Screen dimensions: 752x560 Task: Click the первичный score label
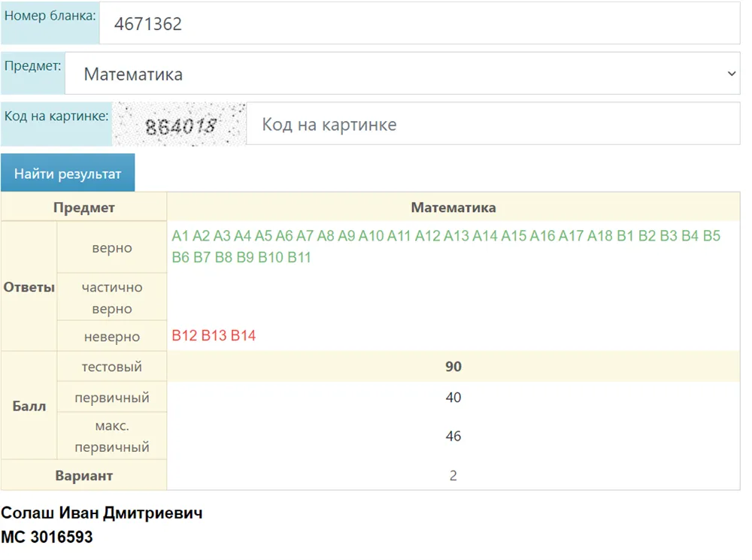(112, 398)
